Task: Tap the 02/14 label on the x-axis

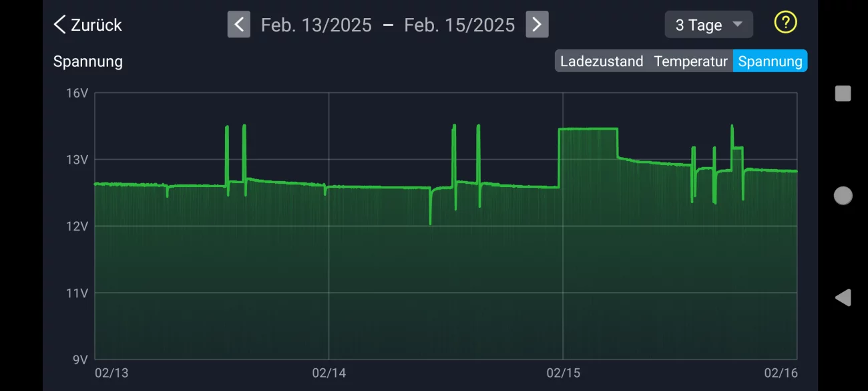Action: click(x=329, y=373)
